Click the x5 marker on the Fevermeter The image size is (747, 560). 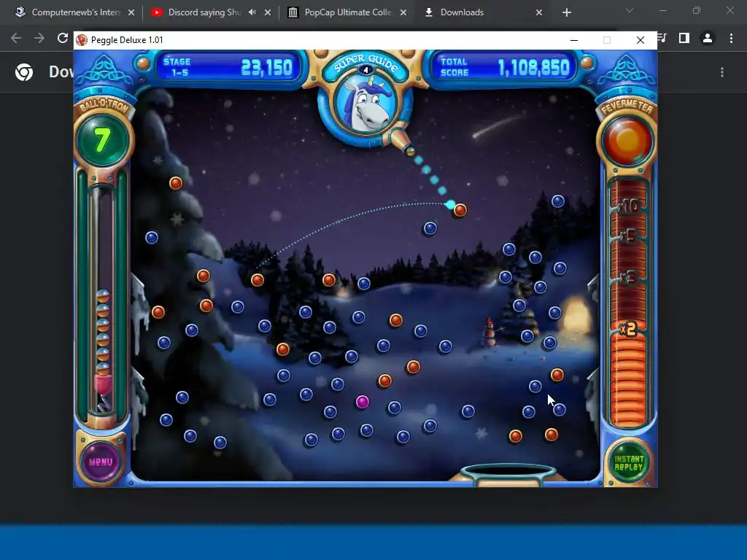[628, 236]
